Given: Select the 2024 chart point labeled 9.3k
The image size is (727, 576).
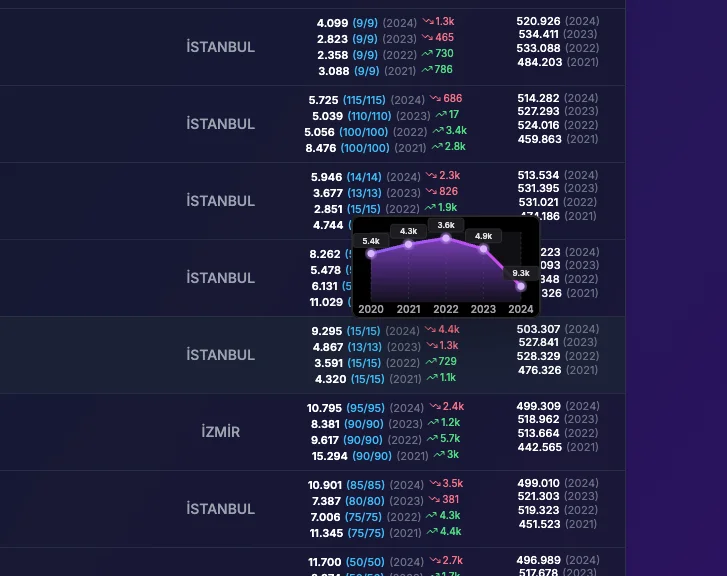Looking at the screenshot, I should pyautogui.click(x=521, y=286).
